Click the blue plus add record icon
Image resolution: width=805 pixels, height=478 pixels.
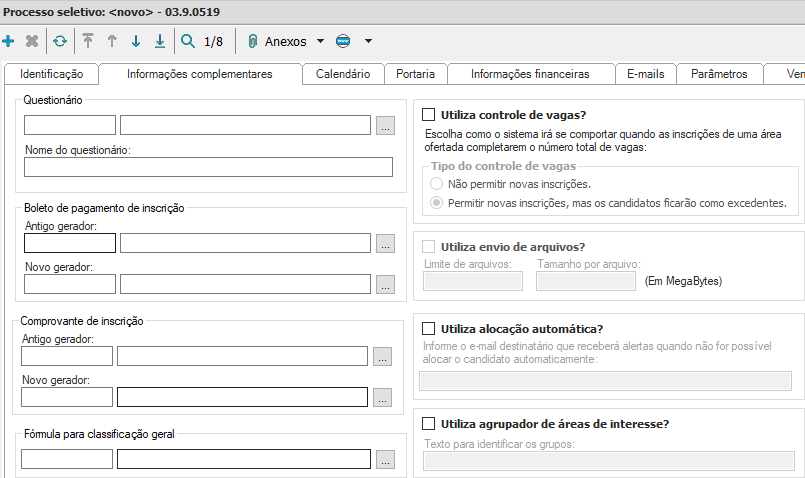coord(9,41)
